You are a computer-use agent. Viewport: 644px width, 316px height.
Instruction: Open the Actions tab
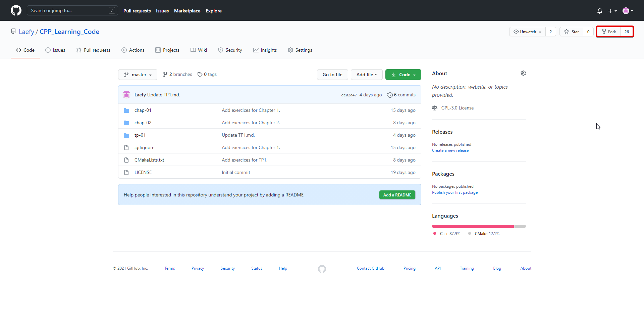point(133,50)
